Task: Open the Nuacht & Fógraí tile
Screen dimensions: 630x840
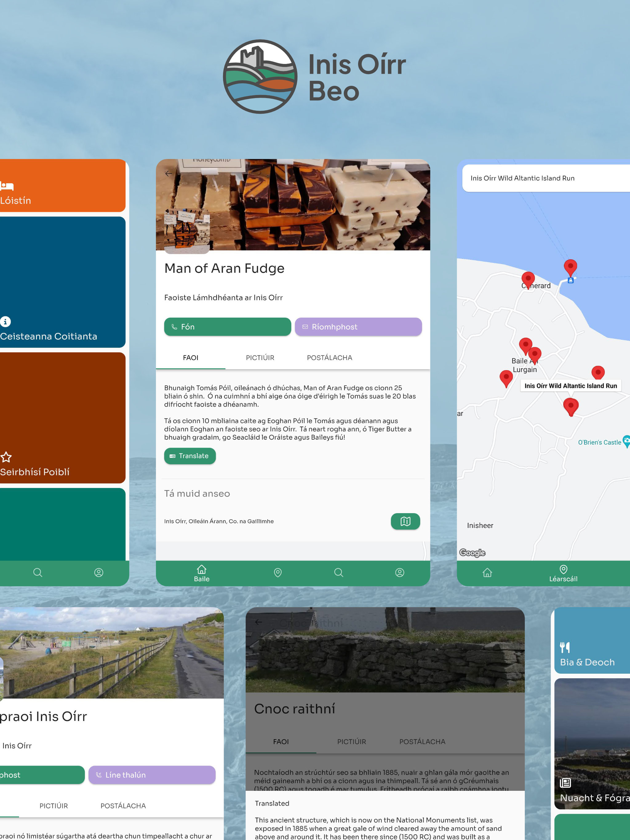Action: point(592,743)
